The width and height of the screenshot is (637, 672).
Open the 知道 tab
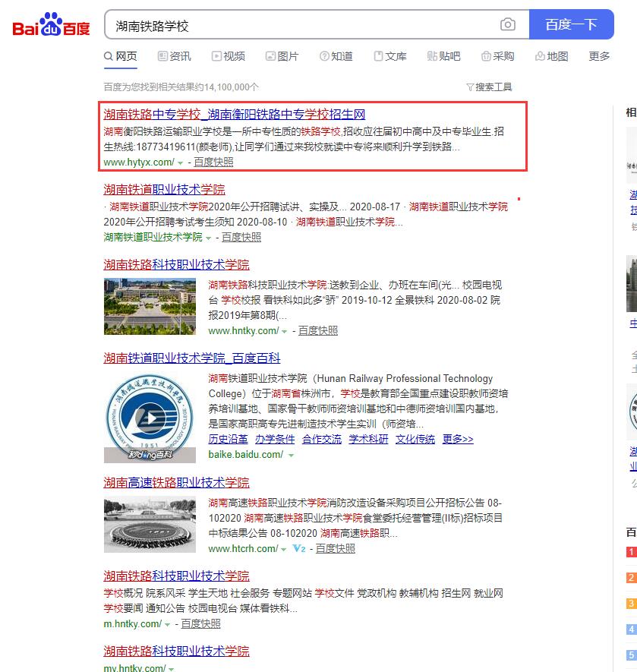tap(336, 56)
